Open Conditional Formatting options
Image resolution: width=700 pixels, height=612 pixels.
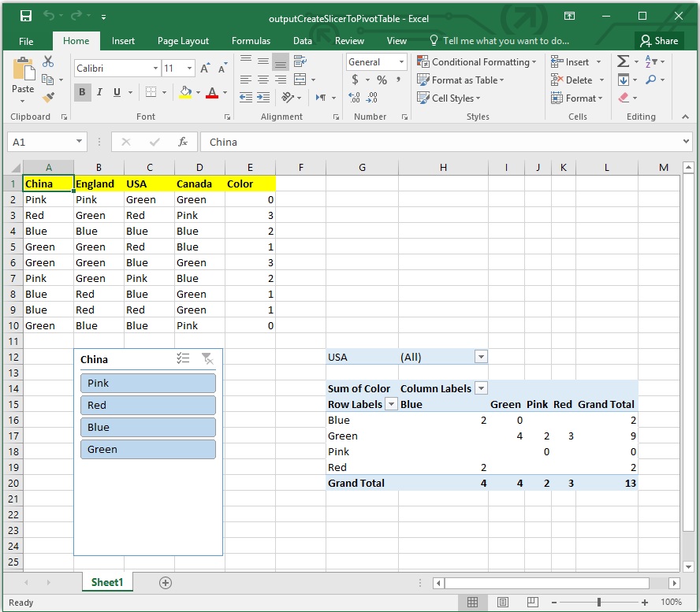point(477,61)
